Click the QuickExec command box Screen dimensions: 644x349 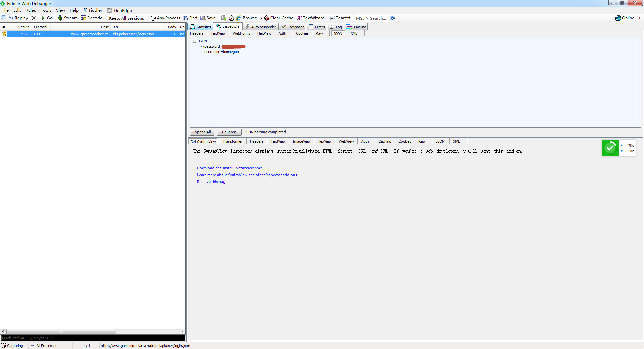point(93,338)
